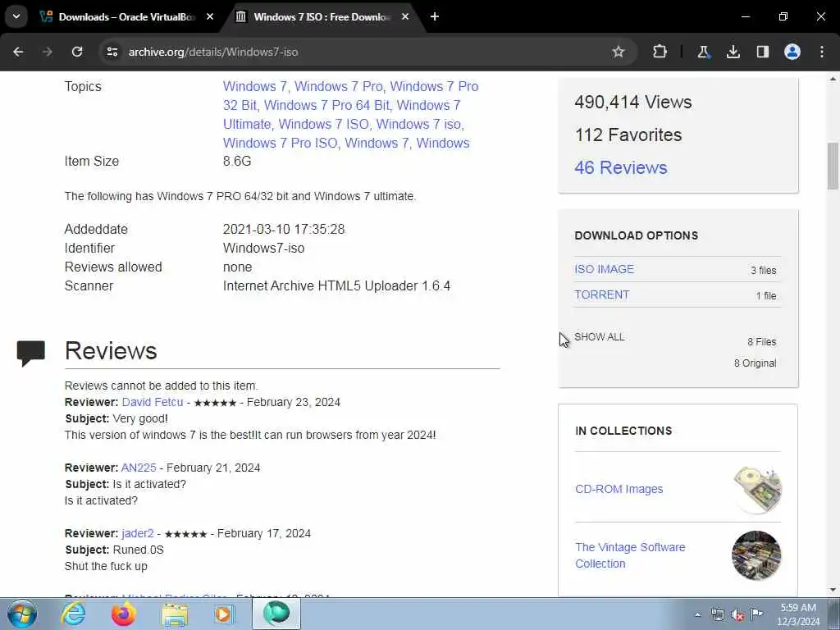This screenshot has width=840, height=630.
Task: Click the Windows 7 Pro 64 Bit topic
Action: pyautogui.click(x=326, y=106)
